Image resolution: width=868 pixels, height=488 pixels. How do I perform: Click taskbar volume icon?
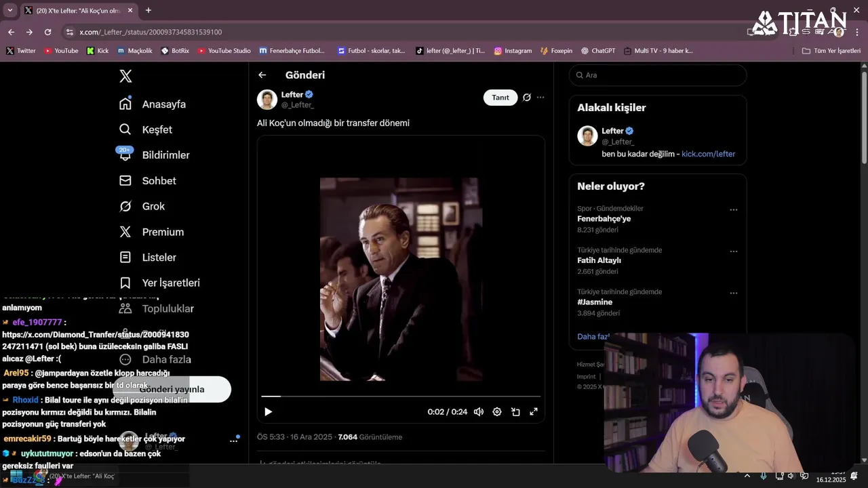[x=791, y=476]
